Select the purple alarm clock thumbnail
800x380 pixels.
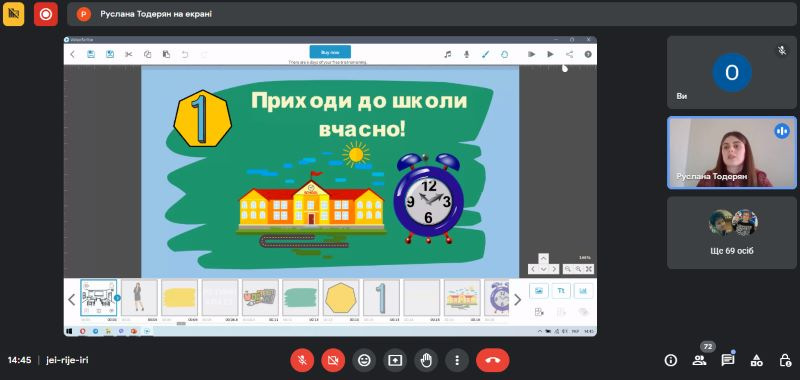pyautogui.click(x=496, y=297)
